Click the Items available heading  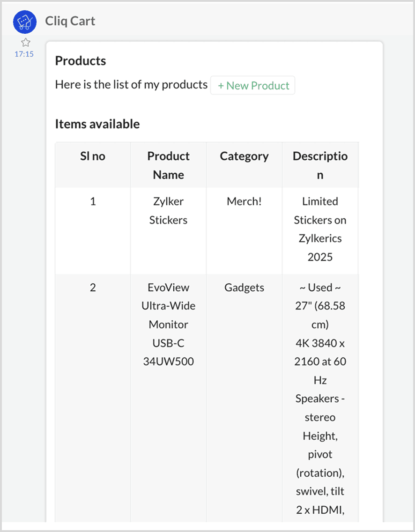point(97,124)
